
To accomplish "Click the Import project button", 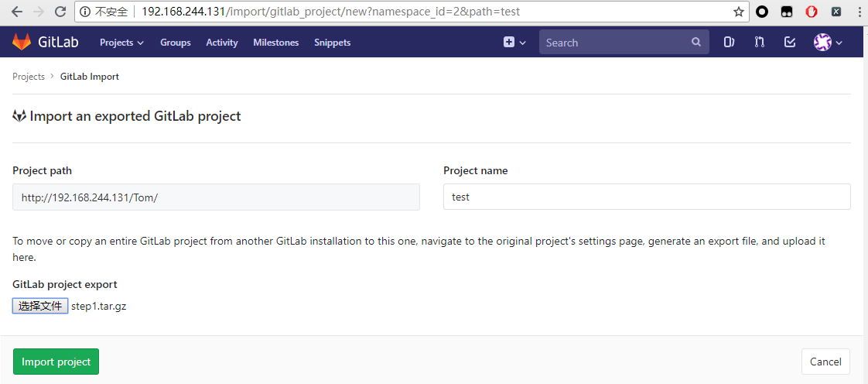I will click(x=56, y=362).
